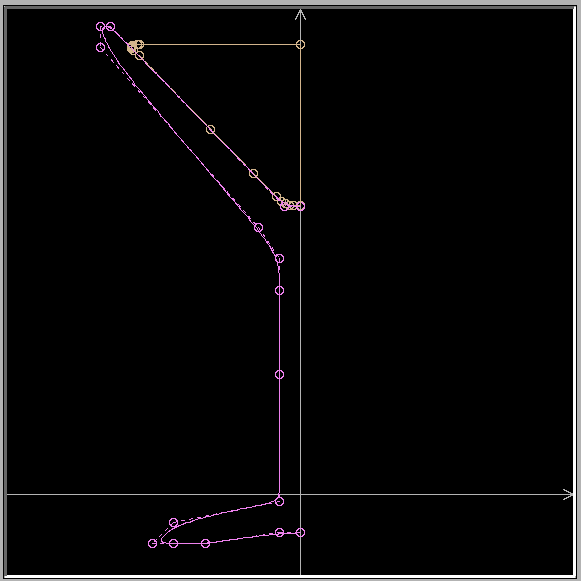Image resolution: width=581 pixels, height=581 pixels.
Task: Select the tan control point atop the vertical axis
Action: [301, 44]
